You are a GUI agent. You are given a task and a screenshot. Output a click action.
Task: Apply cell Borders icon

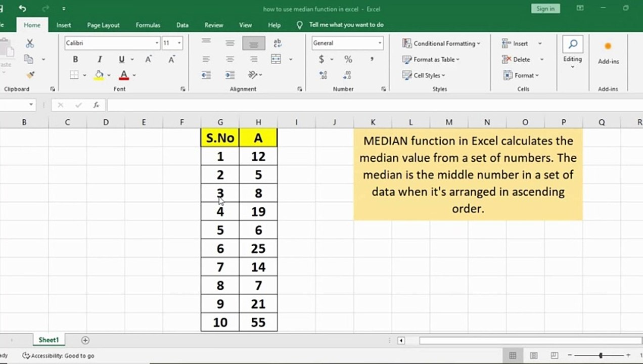74,75
